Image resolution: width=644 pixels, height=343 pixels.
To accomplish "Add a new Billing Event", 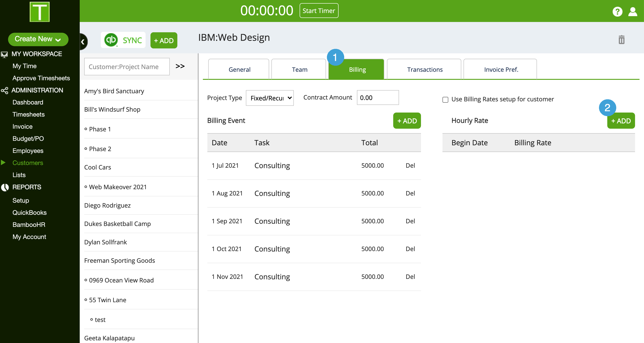I will coord(407,121).
